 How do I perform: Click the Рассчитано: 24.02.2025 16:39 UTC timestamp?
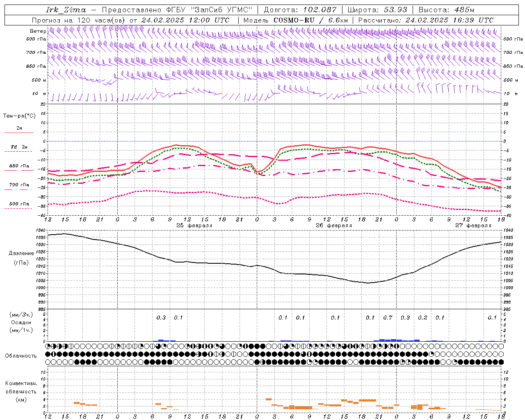426,20
